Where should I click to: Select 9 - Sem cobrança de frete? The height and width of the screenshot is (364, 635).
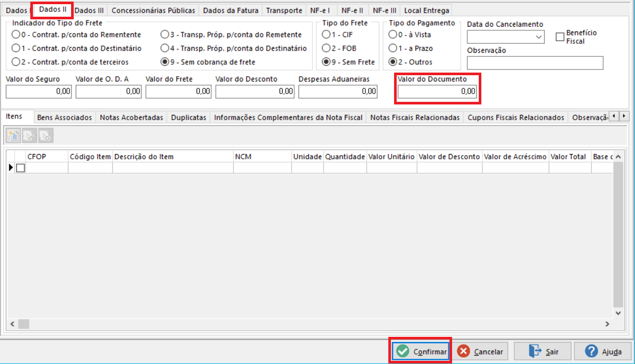pyautogui.click(x=208, y=62)
